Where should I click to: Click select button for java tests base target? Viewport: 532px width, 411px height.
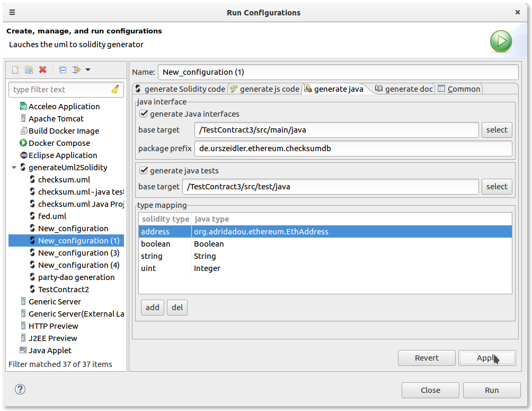496,187
